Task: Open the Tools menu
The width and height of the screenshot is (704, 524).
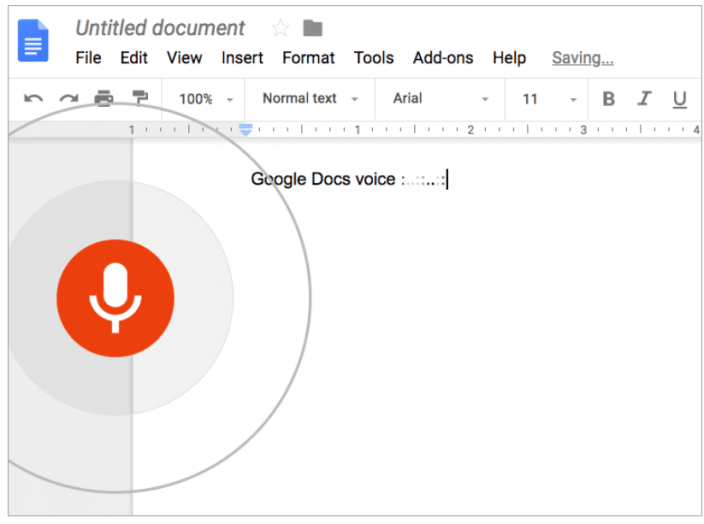Action: pos(374,58)
